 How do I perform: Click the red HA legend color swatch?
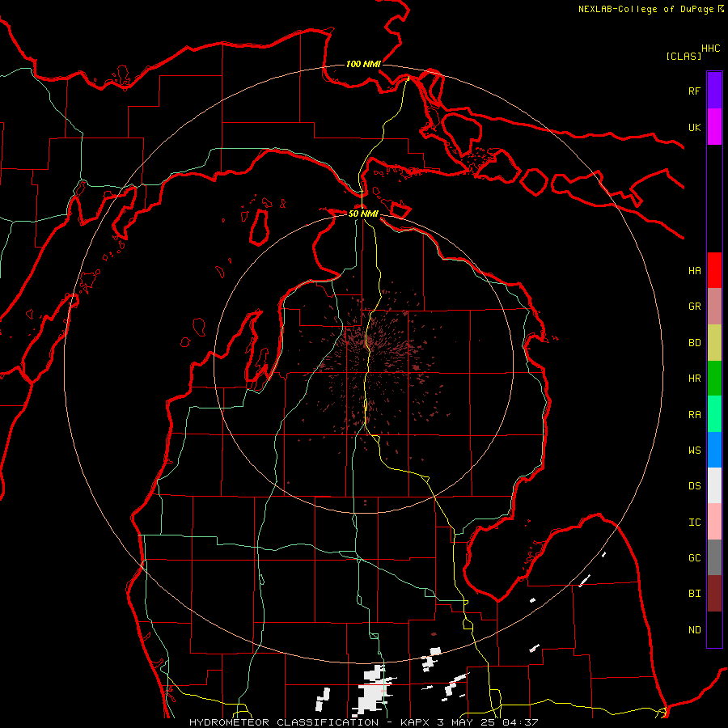pyautogui.click(x=714, y=270)
